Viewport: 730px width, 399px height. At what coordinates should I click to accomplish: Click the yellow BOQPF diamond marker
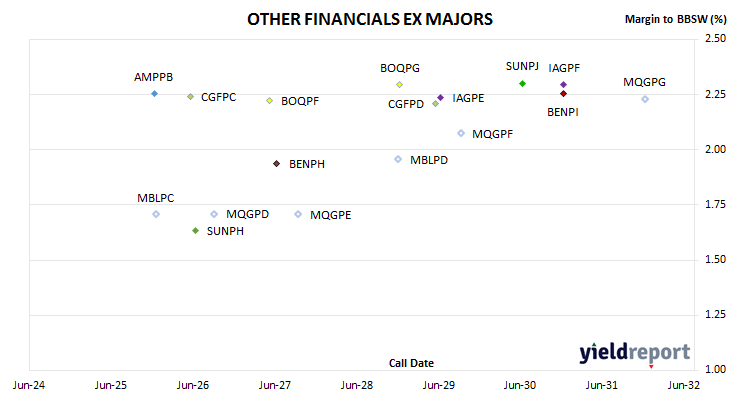tap(269, 101)
